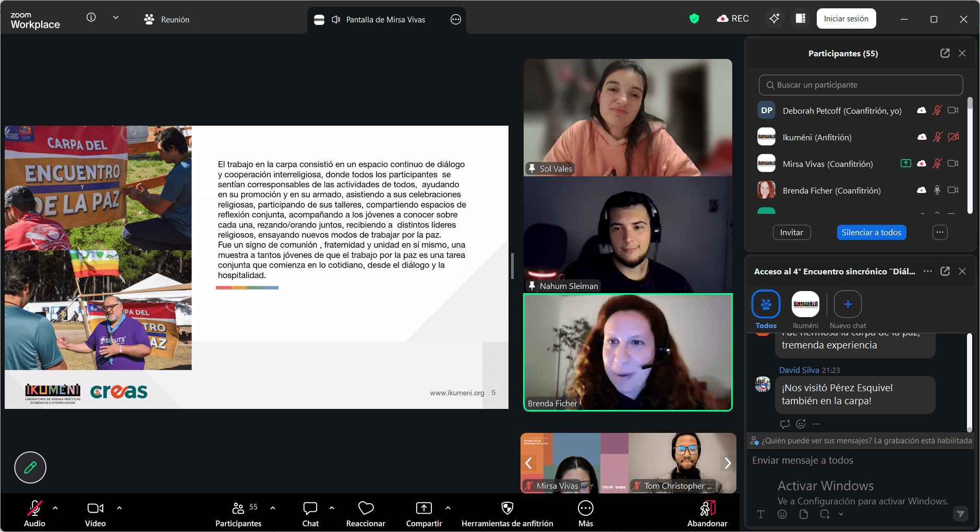Click the REC recording indicator

[x=733, y=19]
